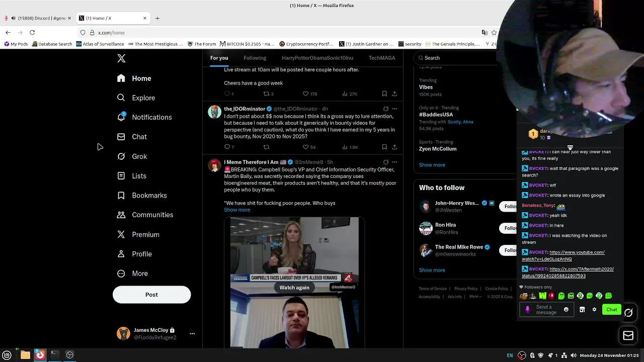This screenshot has height=362, width=644.
Task: Open chat settings gear icon
Action: click(x=594, y=310)
